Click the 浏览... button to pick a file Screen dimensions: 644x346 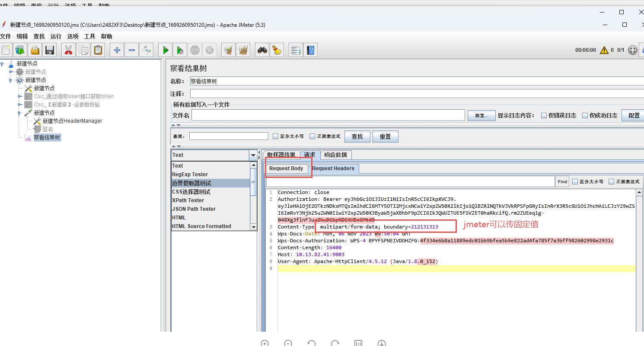click(x=481, y=115)
